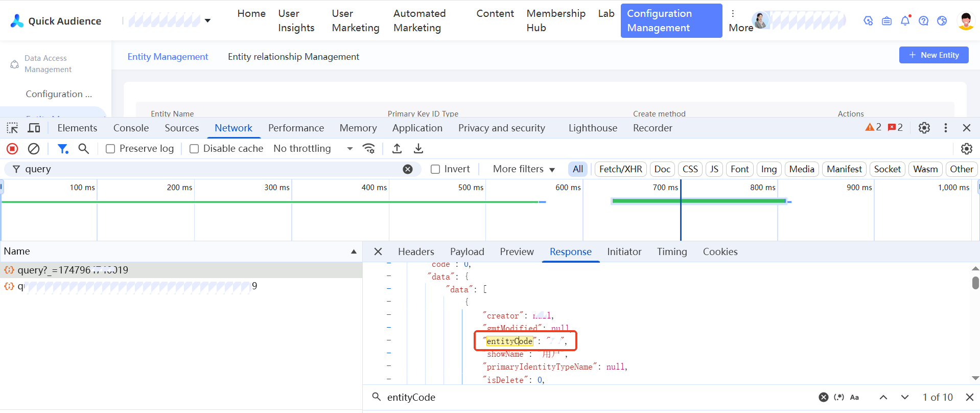Screen dimensions: 980x413
Task: Expand the More filters dropdown
Action: (524, 169)
